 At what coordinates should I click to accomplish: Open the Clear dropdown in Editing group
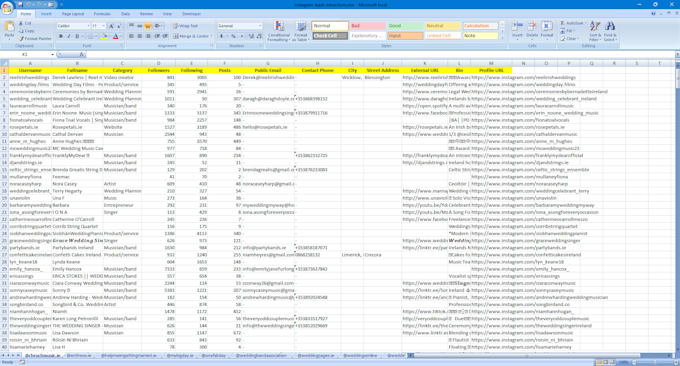(x=569, y=38)
